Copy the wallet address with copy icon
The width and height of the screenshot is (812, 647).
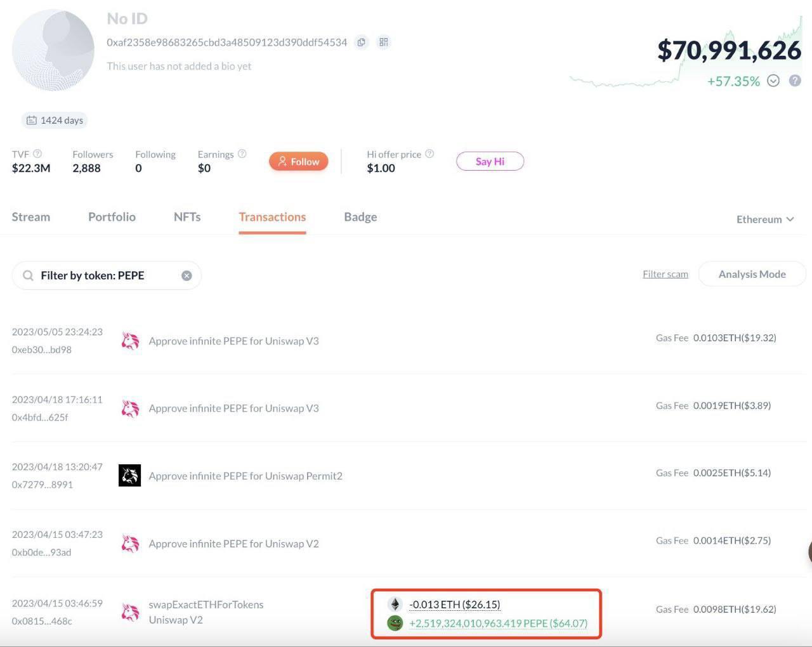click(361, 42)
